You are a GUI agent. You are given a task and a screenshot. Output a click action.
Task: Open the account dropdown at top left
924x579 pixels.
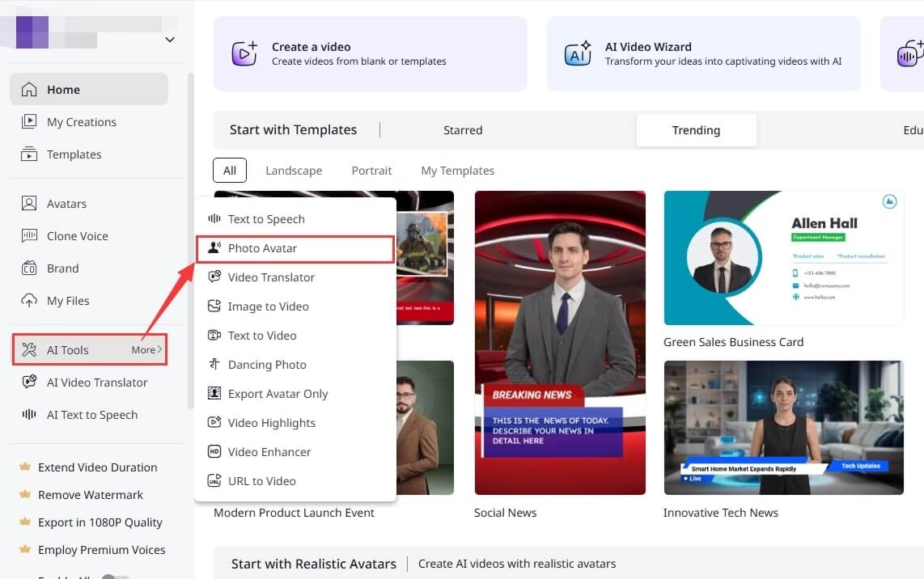tap(169, 39)
